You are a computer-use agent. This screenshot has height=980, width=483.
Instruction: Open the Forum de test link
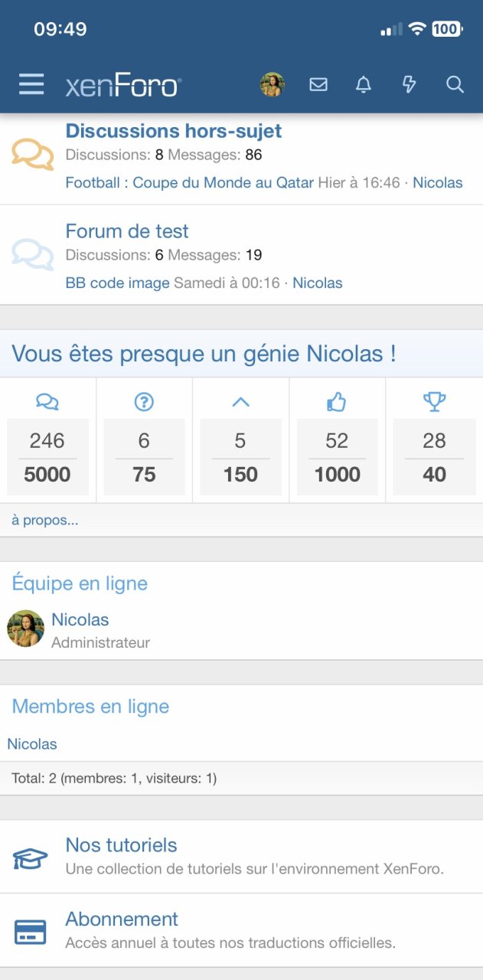point(127,231)
